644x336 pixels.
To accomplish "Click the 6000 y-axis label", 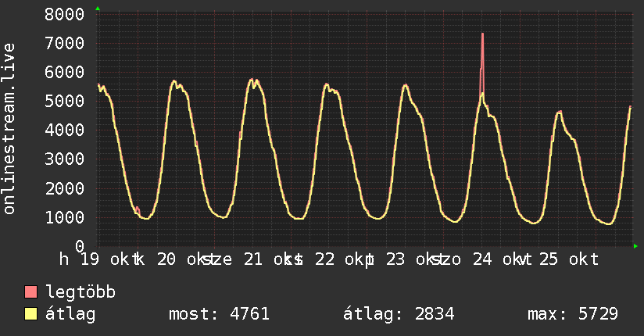I will click(65, 73).
